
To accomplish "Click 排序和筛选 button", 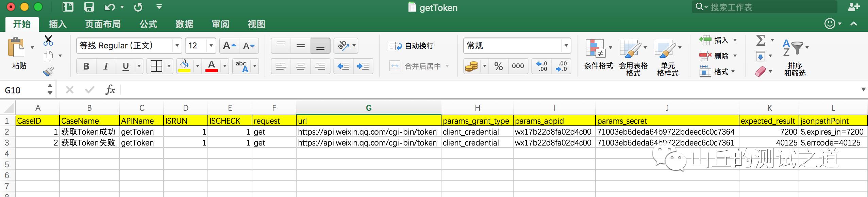I will tap(795, 56).
